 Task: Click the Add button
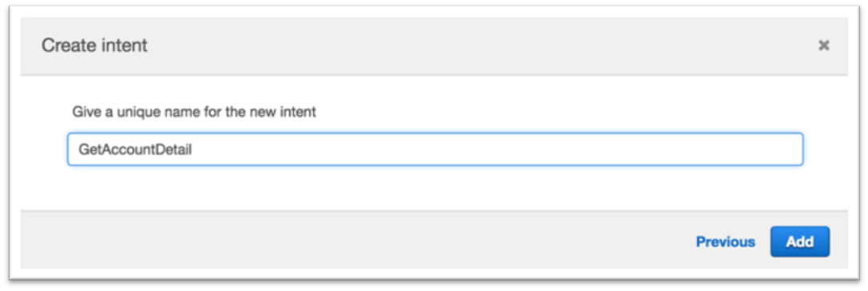pos(800,241)
